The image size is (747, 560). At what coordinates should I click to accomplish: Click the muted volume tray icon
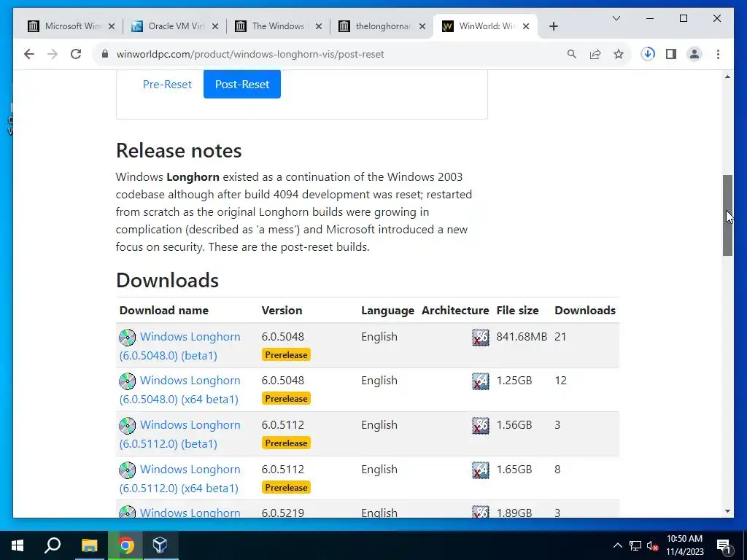pos(653,545)
